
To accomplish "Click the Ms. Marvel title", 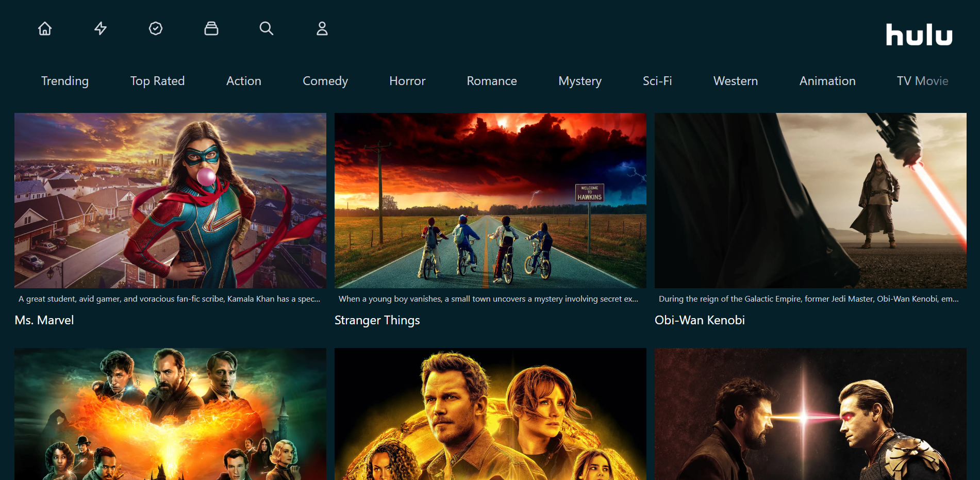I will click(x=44, y=320).
